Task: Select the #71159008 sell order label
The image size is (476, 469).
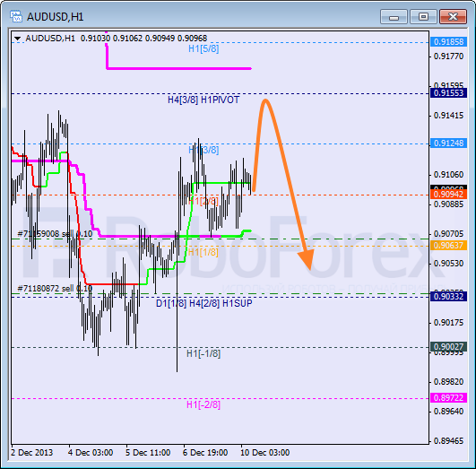Action: coord(55,233)
